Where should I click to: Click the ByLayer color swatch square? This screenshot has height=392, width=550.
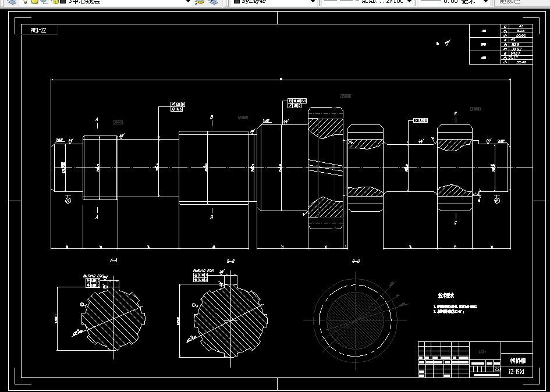click(x=237, y=2)
